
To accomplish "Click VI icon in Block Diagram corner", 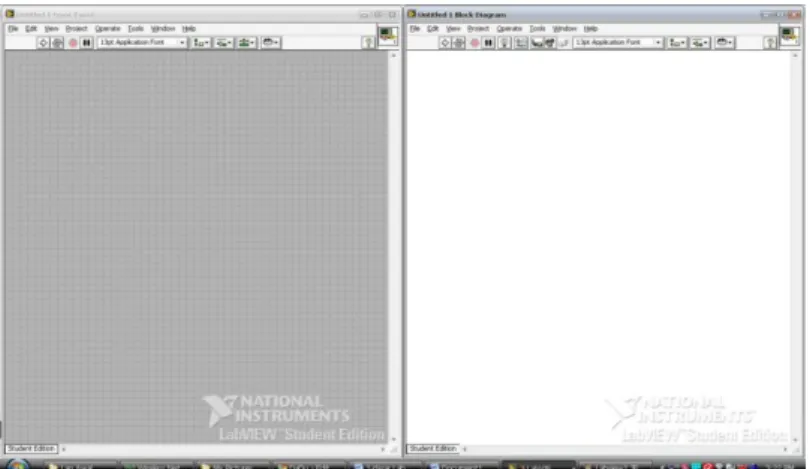I will (x=789, y=35).
